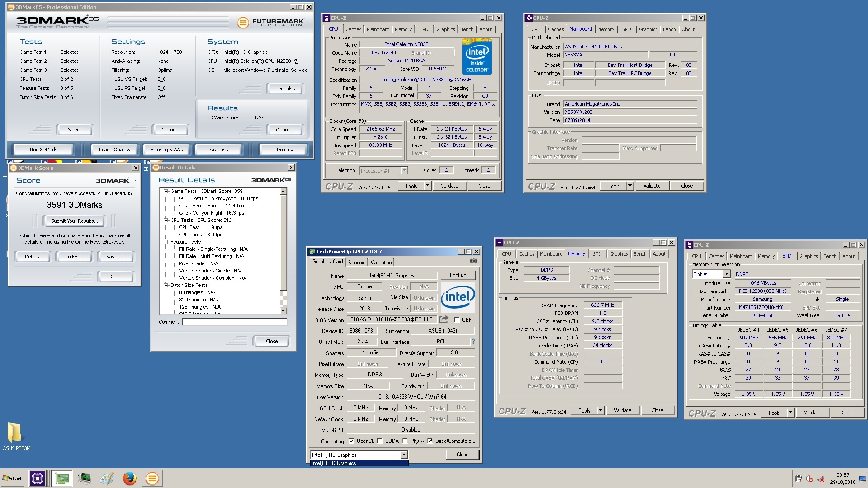Collapse the CPU Tests tree node
The width and height of the screenshot is (868, 488).
click(166, 220)
